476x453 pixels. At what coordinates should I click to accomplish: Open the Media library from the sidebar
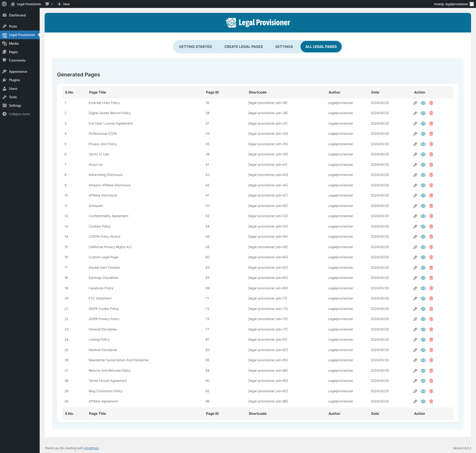point(14,43)
